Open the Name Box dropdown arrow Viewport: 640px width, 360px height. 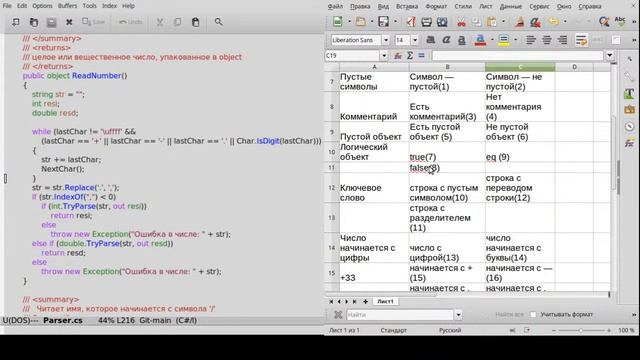pos(384,56)
